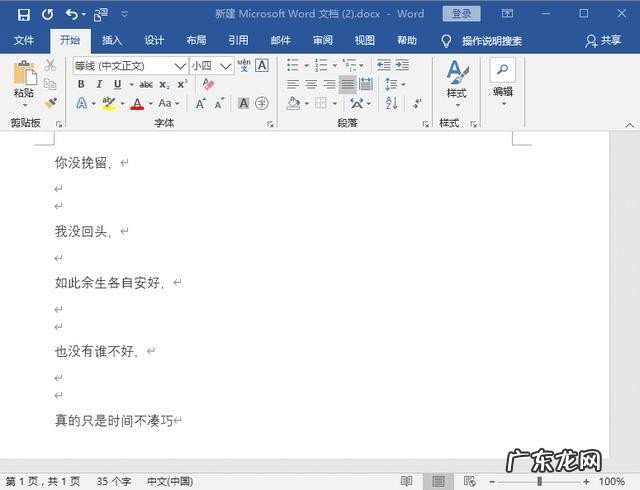Image resolution: width=640 pixels, height=490 pixels.
Task: Click the red font color button
Action: [137, 103]
